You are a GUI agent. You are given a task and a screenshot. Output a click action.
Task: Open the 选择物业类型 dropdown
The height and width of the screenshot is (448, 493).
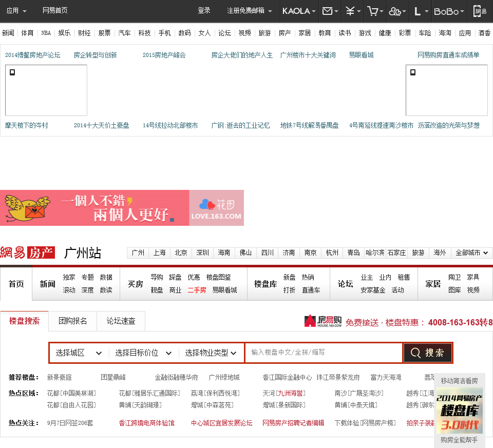pyautogui.click(x=211, y=353)
